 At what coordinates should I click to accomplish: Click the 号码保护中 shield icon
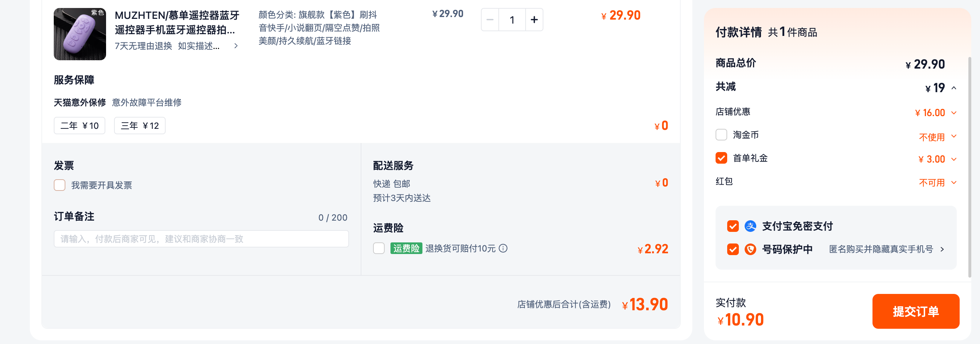pyautogui.click(x=750, y=249)
